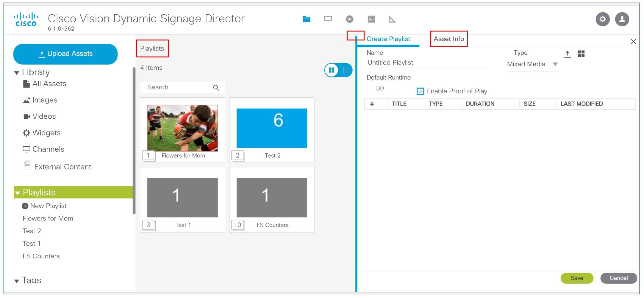Collapse the Playlists section
Viewport: 644px width, 298px height.
pyautogui.click(x=18, y=193)
